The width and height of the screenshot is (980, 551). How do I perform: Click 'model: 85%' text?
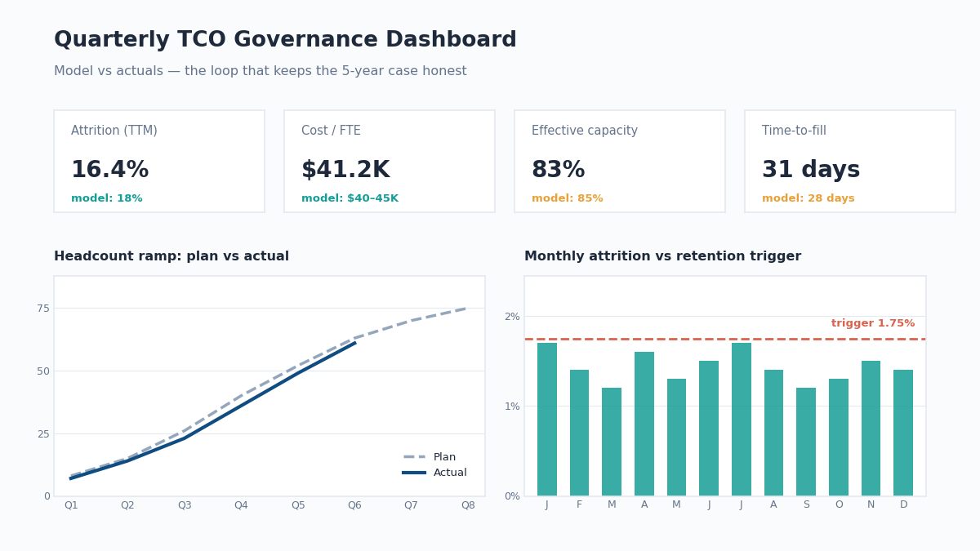567,198
